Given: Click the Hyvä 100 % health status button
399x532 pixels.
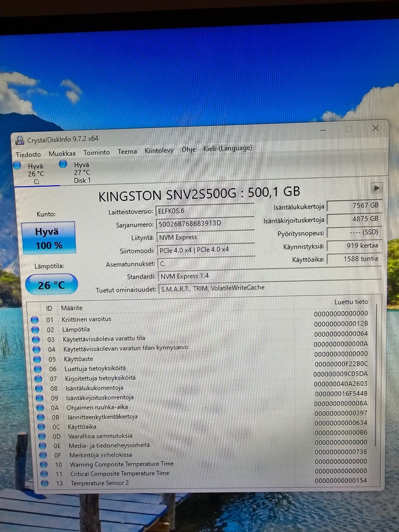Looking at the screenshot, I should pos(49,238).
